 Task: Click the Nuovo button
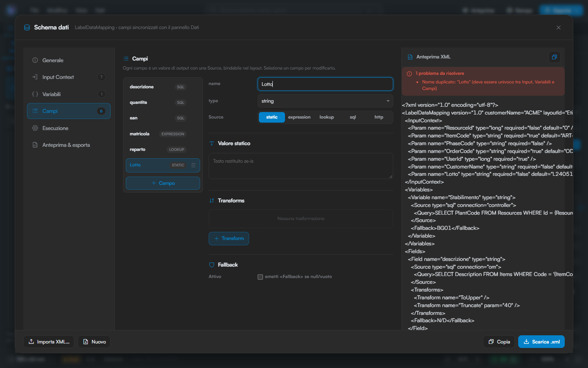point(94,342)
